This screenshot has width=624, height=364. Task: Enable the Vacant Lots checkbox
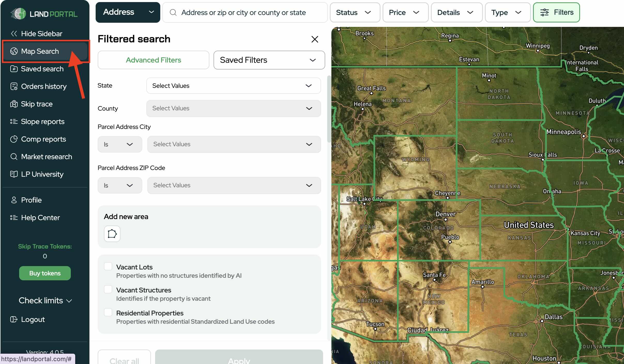point(108,266)
